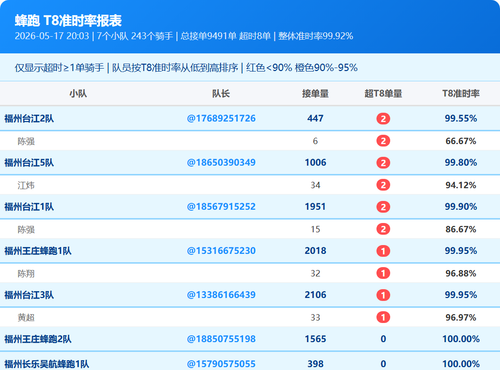Click the 接单量 column header
Image resolution: width=500 pixels, height=370 pixels.
[315, 94]
